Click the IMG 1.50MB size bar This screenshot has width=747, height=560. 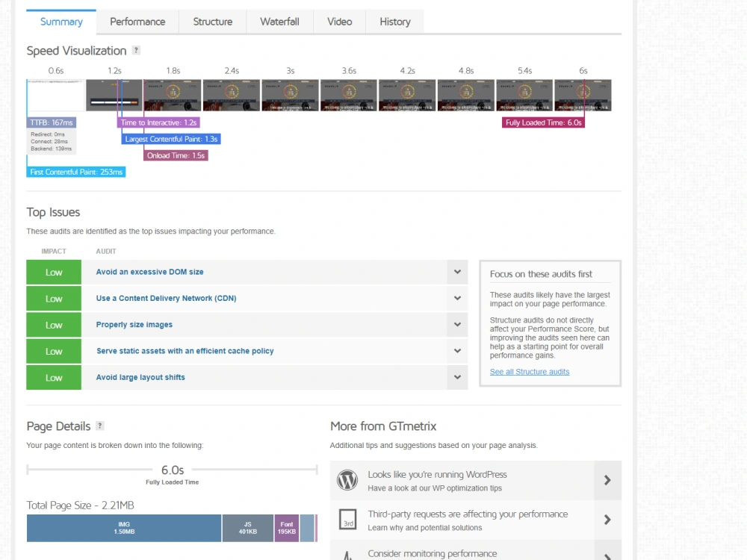124,528
